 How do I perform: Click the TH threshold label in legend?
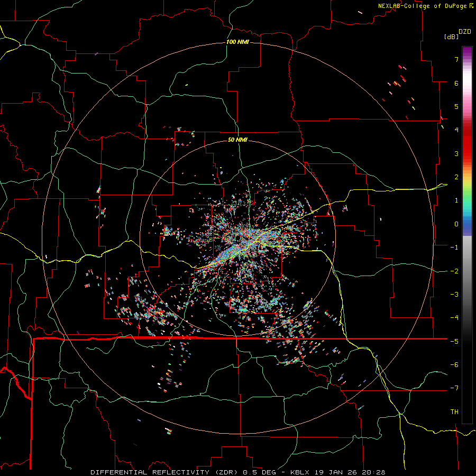(x=454, y=412)
